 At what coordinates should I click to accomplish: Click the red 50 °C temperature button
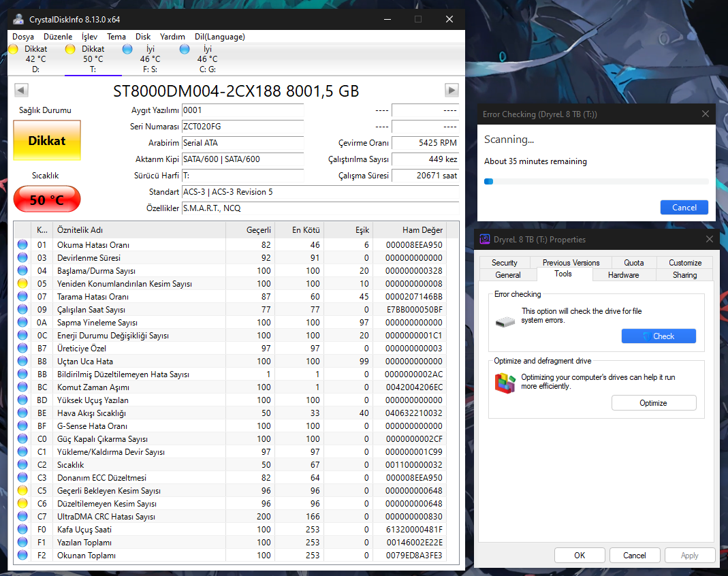pyautogui.click(x=47, y=199)
